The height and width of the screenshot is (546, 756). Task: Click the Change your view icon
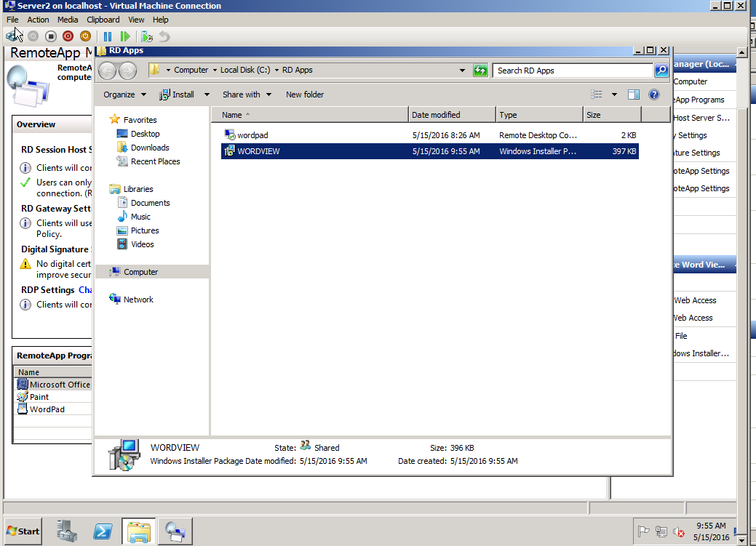(597, 95)
